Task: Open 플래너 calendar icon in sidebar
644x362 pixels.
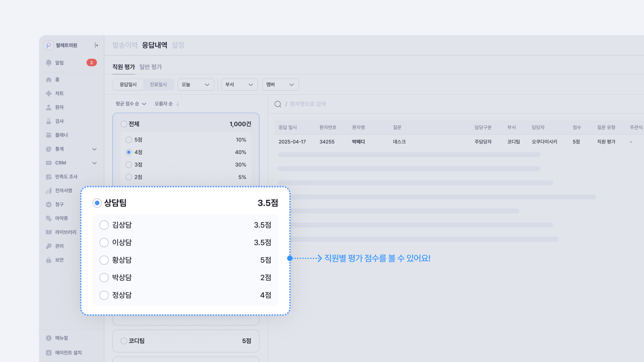Action: (x=49, y=135)
